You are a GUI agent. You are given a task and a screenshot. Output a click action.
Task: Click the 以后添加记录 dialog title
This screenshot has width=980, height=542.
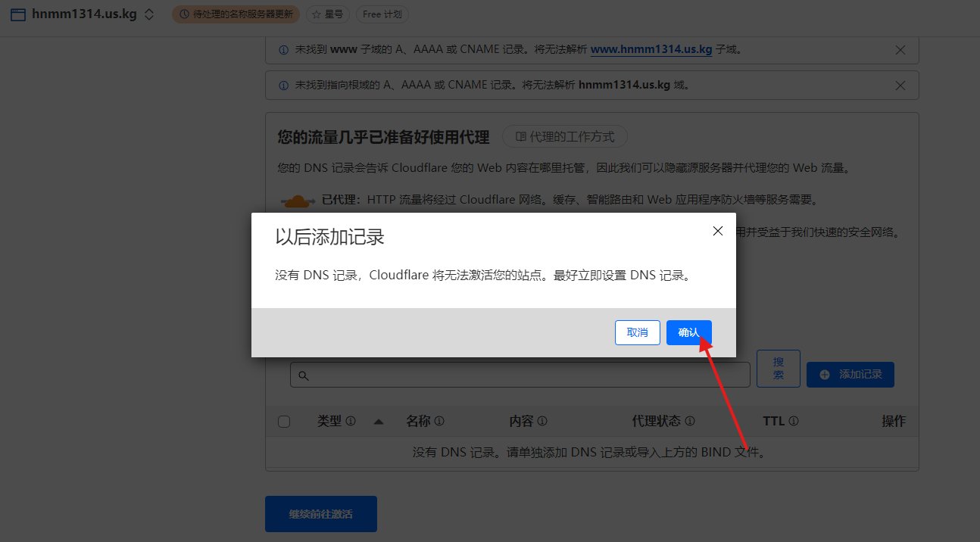(330, 236)
